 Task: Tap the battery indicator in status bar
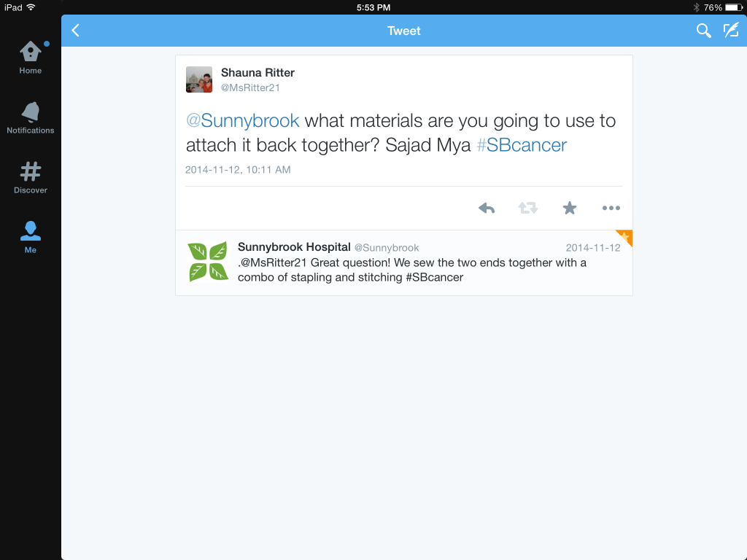click(x=734, y=7)
